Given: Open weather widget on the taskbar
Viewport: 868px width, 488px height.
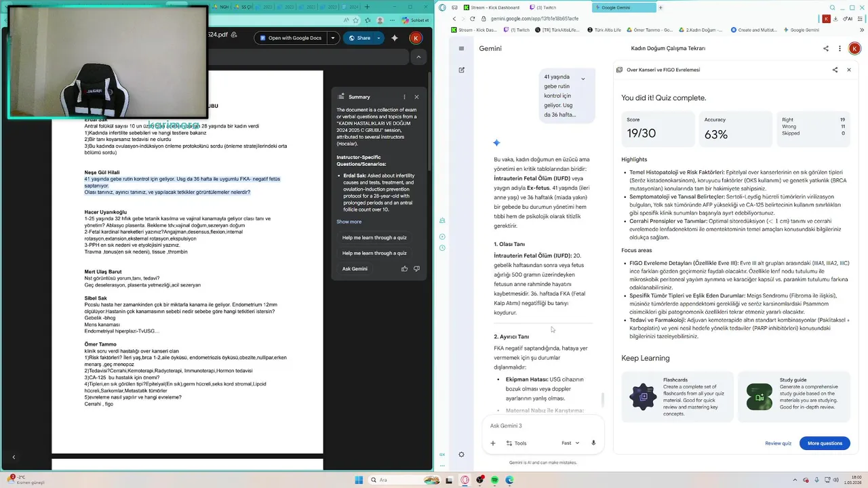Looking at the screenshot, I should [27, 480].
